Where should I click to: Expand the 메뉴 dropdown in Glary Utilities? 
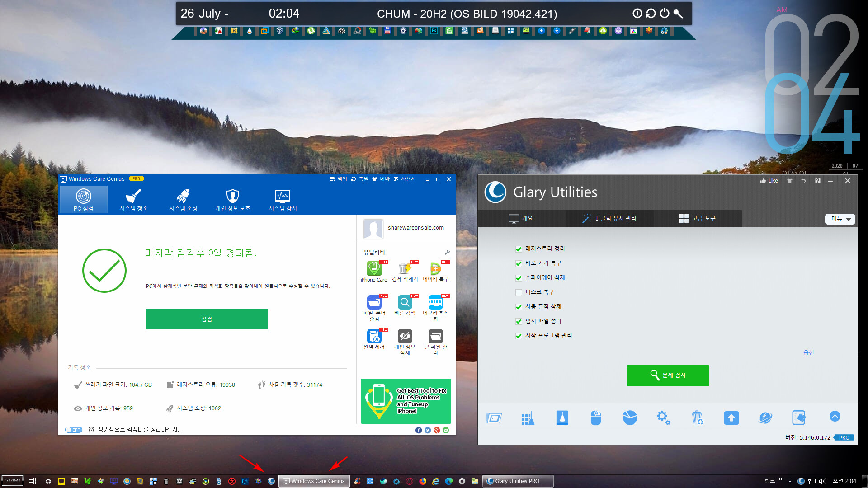840,219
